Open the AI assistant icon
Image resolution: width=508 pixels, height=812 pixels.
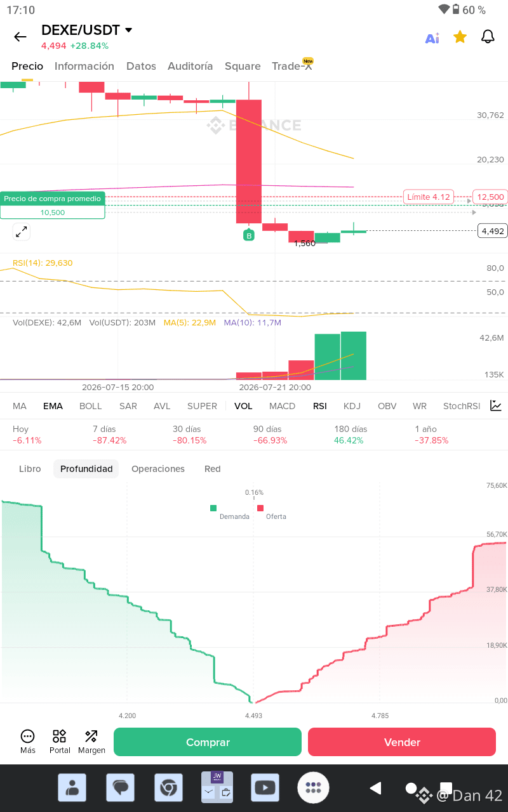pos(432,38)
